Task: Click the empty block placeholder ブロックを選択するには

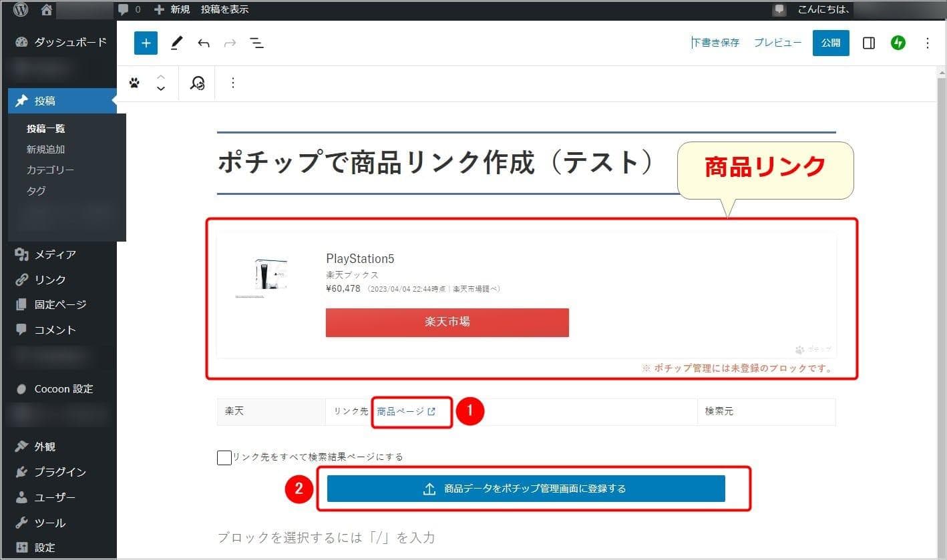Action: (x=327, y=537)
